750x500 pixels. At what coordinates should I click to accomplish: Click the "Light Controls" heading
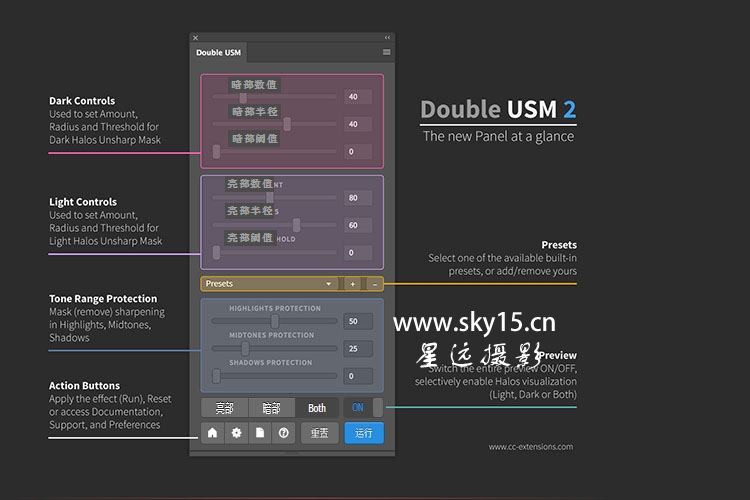(x=83, y=202)
